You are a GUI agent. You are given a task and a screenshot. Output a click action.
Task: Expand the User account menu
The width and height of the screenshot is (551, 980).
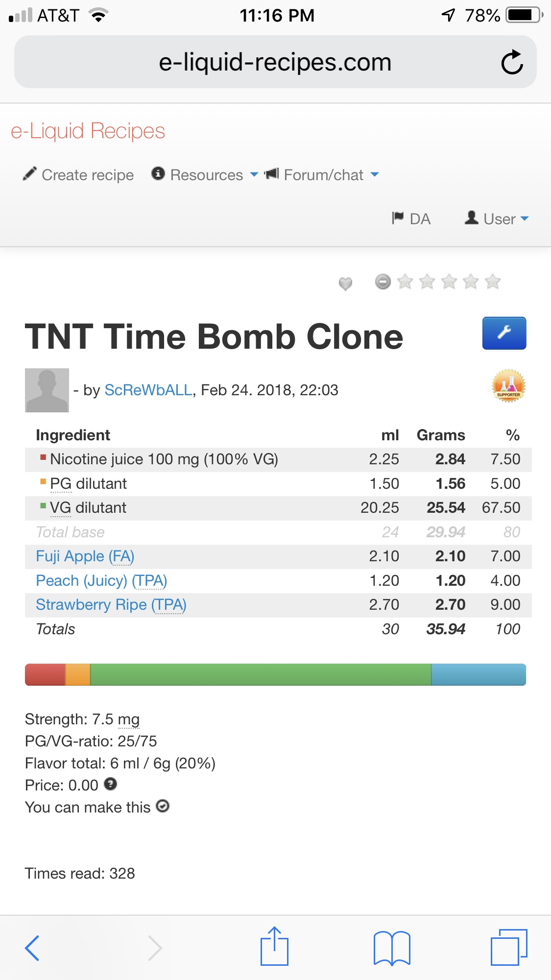(x=497, y=218)
